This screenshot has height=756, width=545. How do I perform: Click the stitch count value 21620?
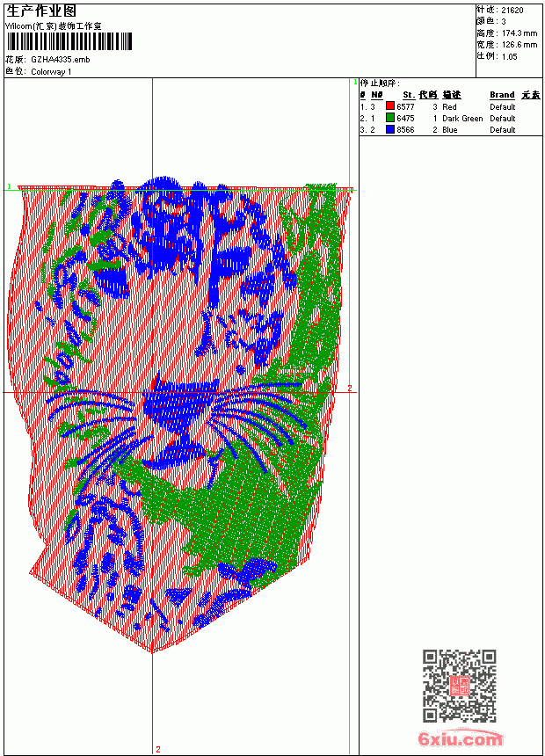(512, 11)
